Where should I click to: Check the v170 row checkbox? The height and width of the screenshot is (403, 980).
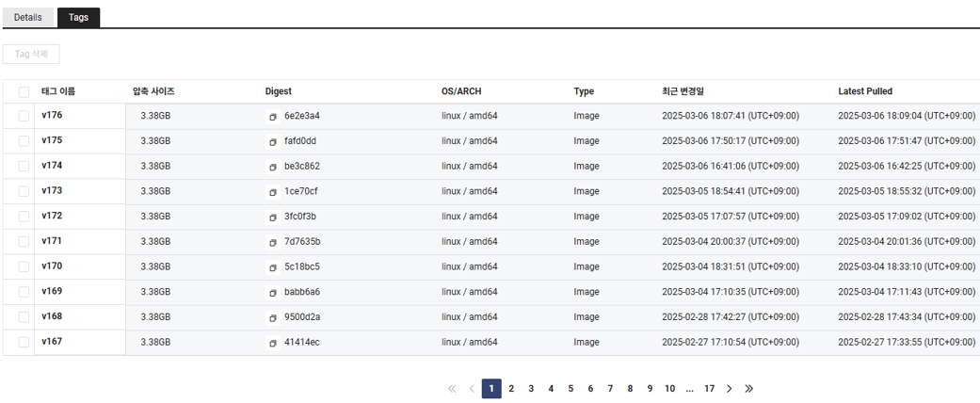(x=24, y=266)
